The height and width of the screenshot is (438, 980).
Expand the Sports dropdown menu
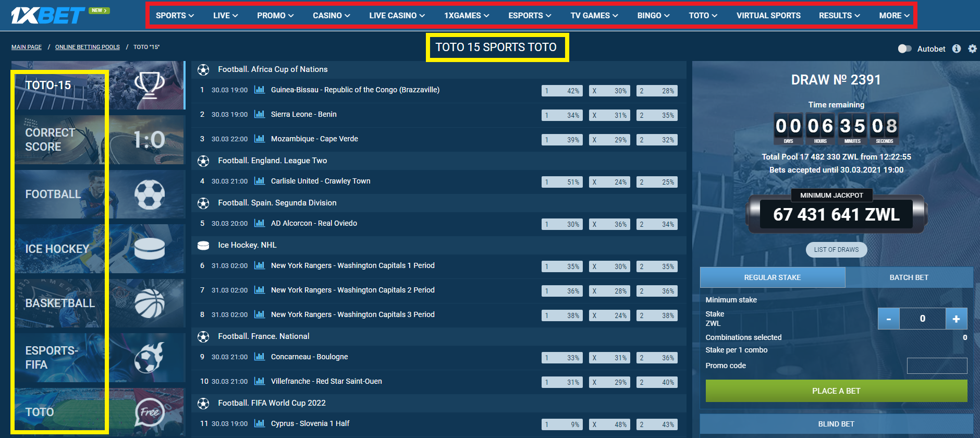[x=175, y=16]
